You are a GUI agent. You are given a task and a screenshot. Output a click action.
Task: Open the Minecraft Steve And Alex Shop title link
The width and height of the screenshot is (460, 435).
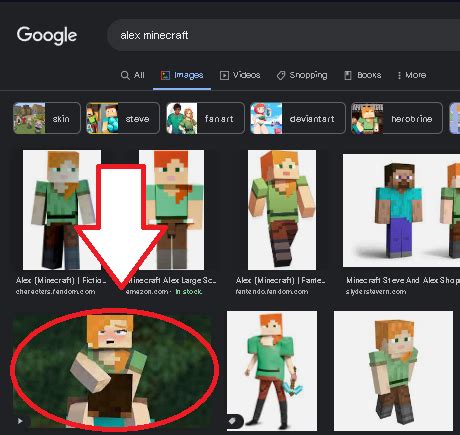tap(403, 280)
